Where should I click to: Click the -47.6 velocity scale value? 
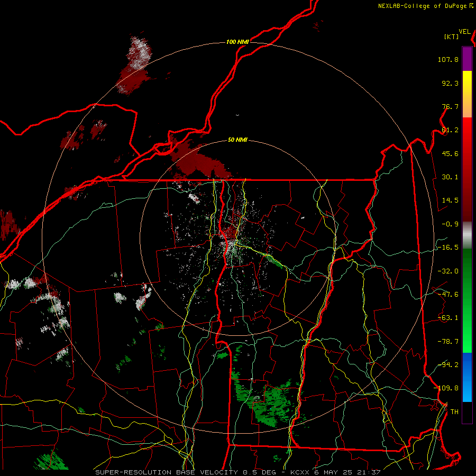pos(448,295)
